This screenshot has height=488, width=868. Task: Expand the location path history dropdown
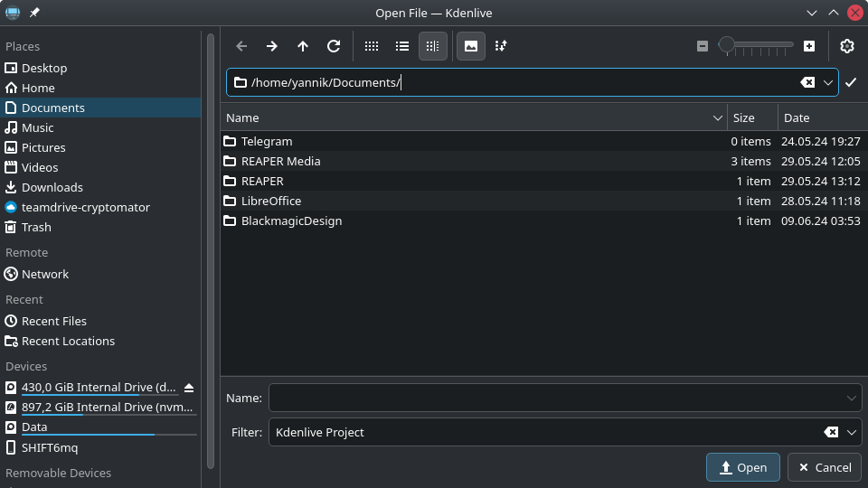coord(828,82)
